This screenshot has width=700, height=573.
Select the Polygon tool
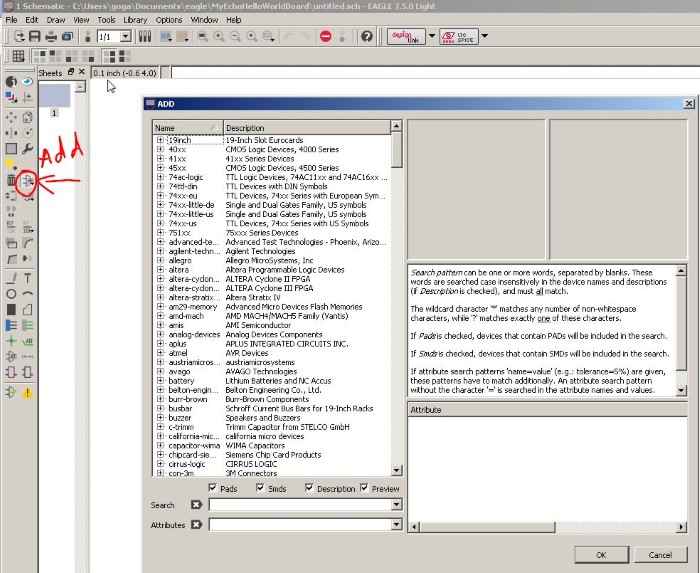coord(28,309)
